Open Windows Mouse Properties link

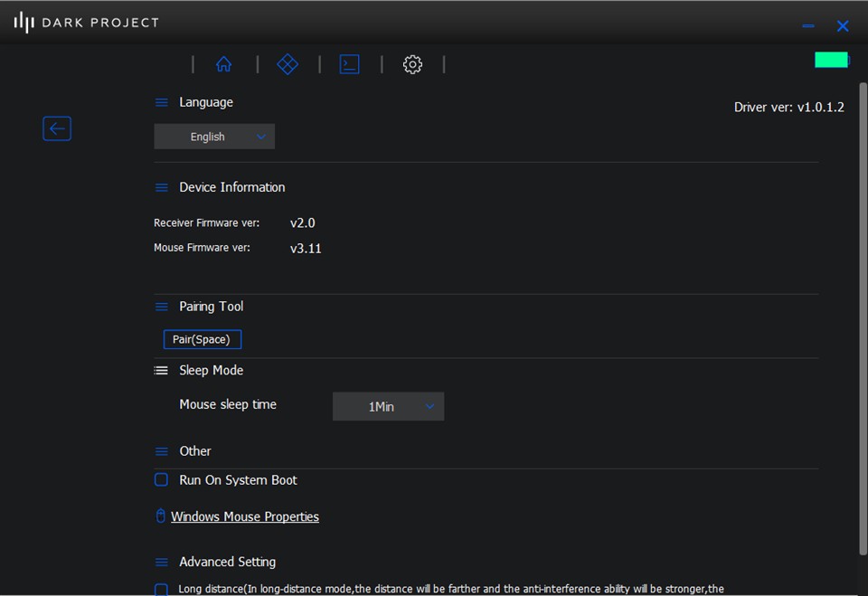(245, 516)
